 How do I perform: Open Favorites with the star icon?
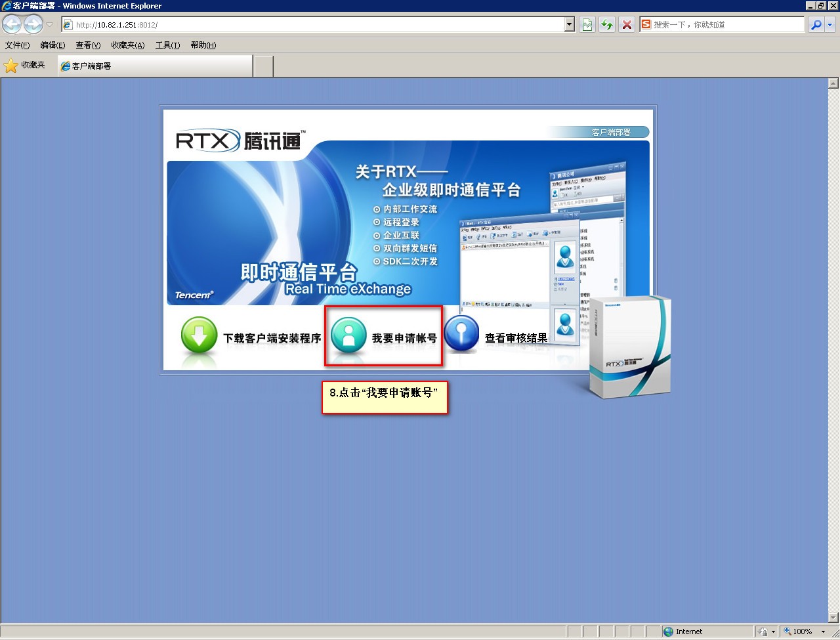pyautogui.click(x=11, y=66)
